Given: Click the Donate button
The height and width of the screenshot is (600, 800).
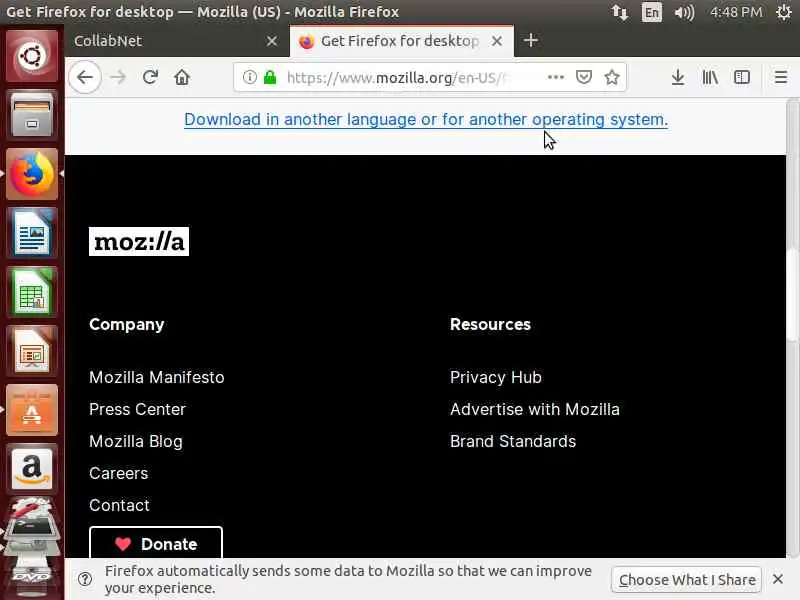Looking at the screenshot, I should [x=156, y=543].
